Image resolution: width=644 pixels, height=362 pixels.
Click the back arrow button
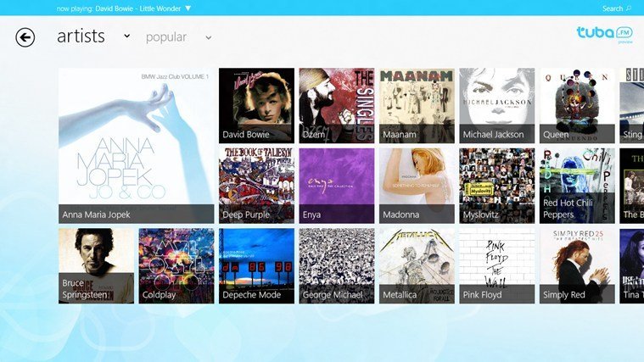point(25,37)
